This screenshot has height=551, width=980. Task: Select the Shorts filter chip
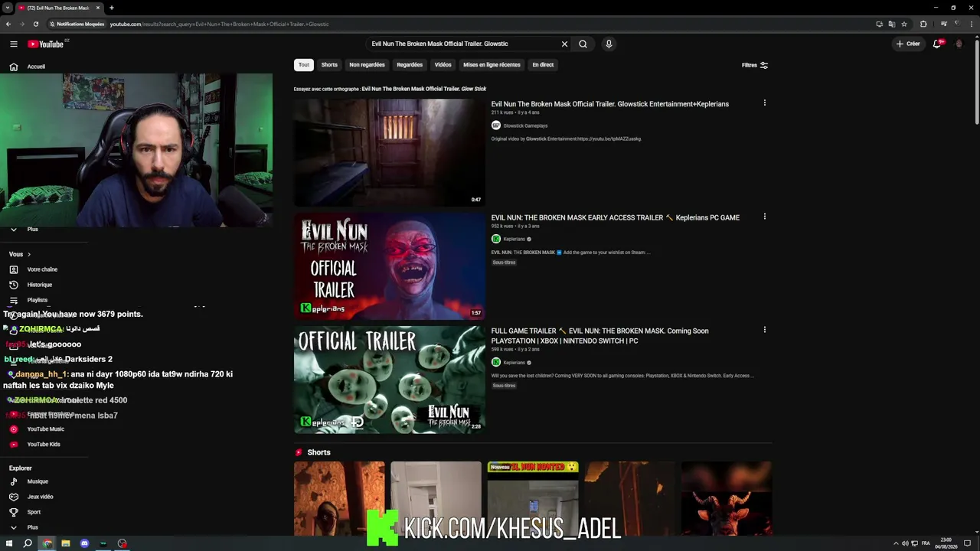pos(329,65)
